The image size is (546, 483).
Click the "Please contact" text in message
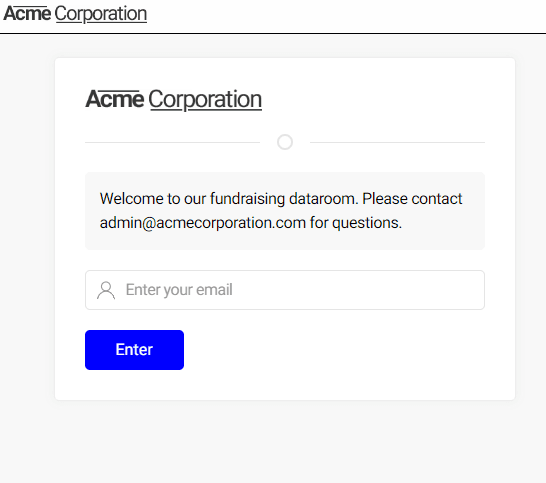pyautogui.click(x=412, y=199)
